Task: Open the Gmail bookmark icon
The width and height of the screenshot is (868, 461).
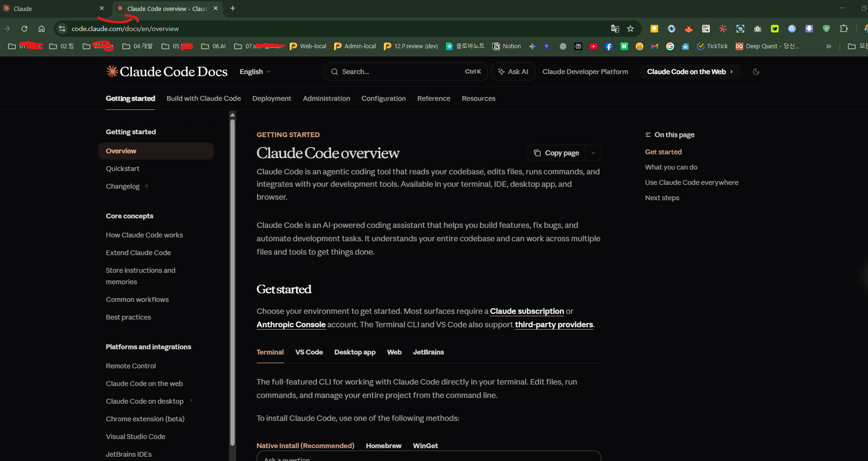Action: [x=655, y=46]
